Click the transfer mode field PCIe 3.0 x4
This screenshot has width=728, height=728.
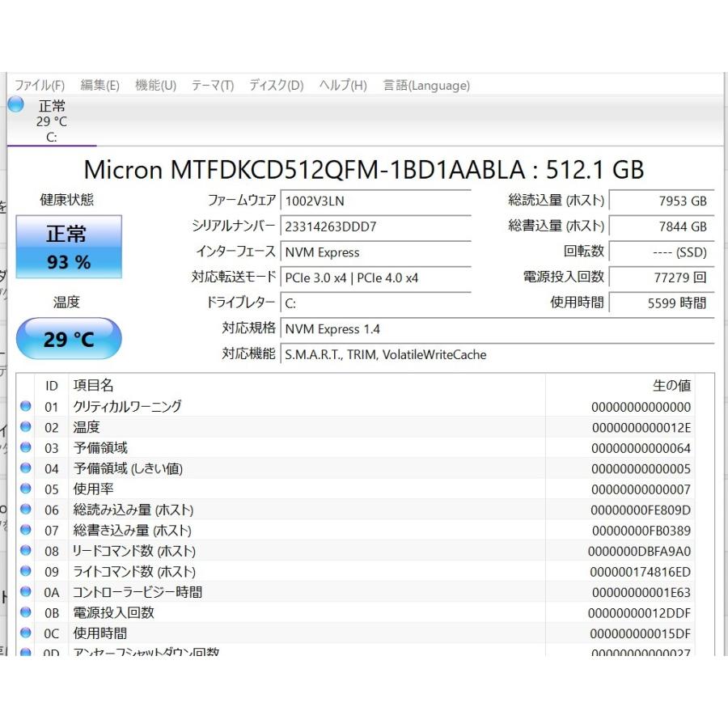pos(375,277)
